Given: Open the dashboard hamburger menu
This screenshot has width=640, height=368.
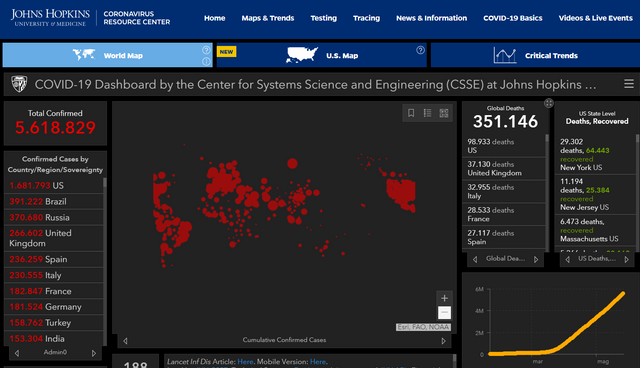Looking at the screenshot, I should click(x=629, y=84).
